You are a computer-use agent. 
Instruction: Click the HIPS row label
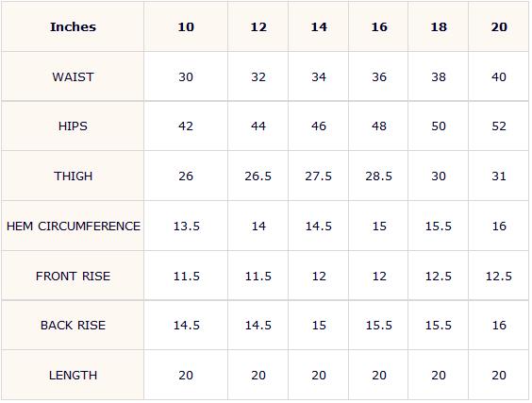tap(73, 126)
